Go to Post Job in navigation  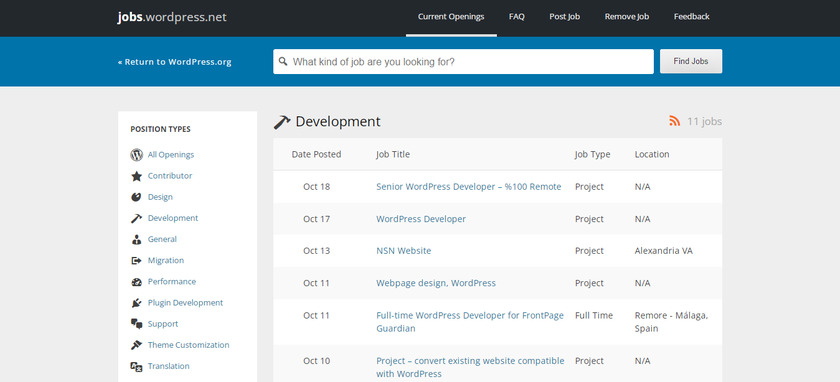(x=565, y=17)
